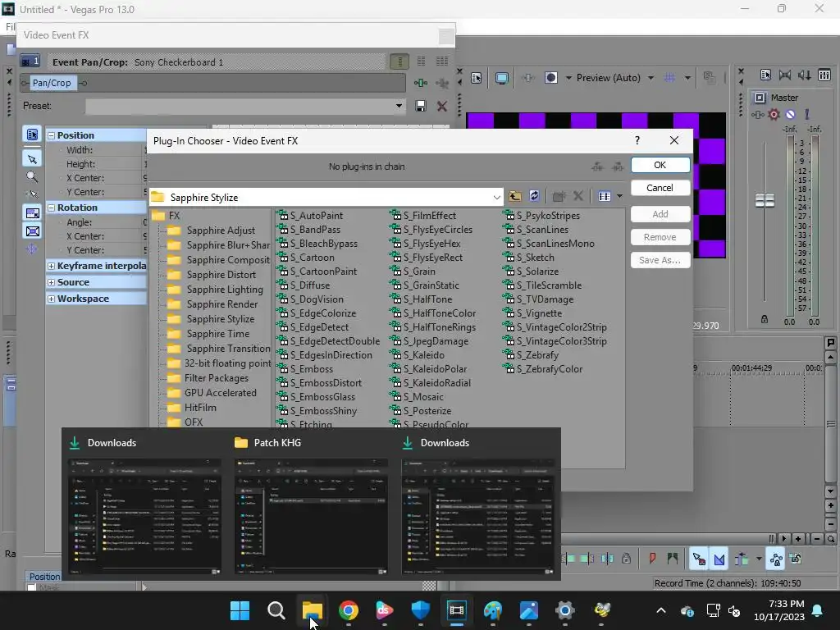
Task: Select the Pan/Crop chain item
Action: tap(52, 83)
